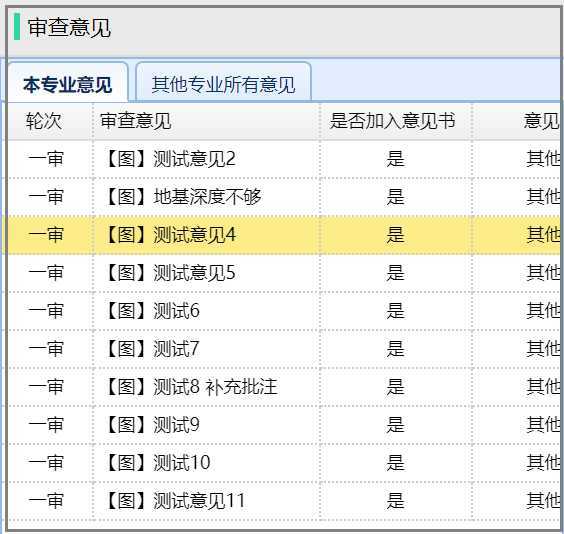The image size is (564, 534).
Task: Select the row 【图】测试10
Action: [x=283, y=463]
